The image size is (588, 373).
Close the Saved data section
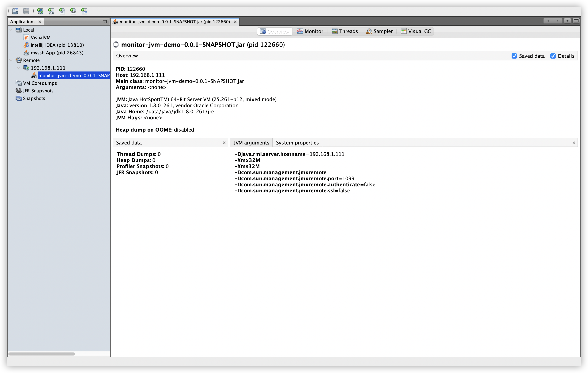(224, 143)
